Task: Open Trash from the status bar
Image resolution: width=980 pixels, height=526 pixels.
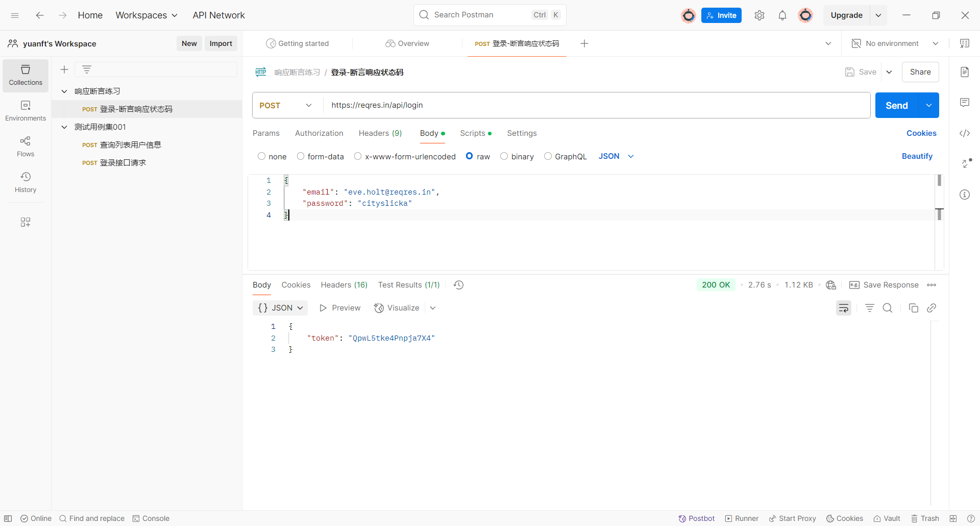Action: click(x=925, y=518)
